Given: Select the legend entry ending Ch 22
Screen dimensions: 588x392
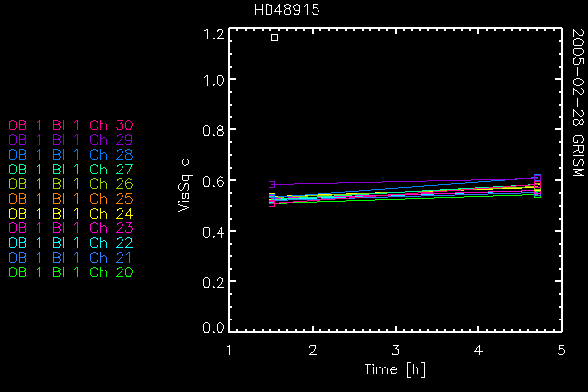Looking at the screenshot, I should [x=71, y=243].
